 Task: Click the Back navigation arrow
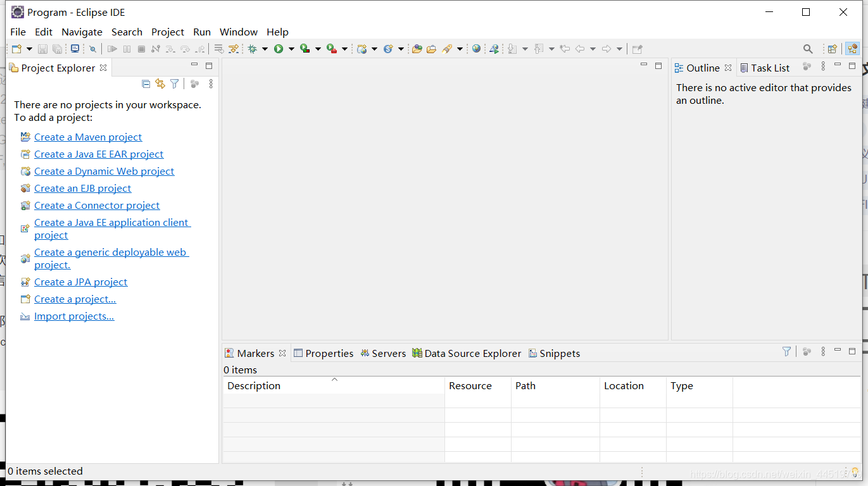tap(579, 49)
